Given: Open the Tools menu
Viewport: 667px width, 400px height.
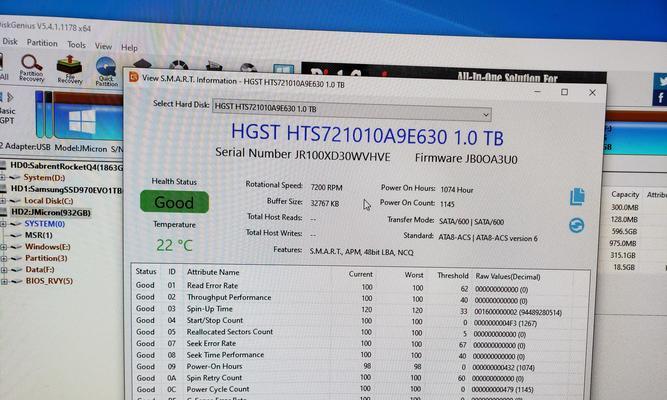Looking at the screenshot, I should 76,45.
